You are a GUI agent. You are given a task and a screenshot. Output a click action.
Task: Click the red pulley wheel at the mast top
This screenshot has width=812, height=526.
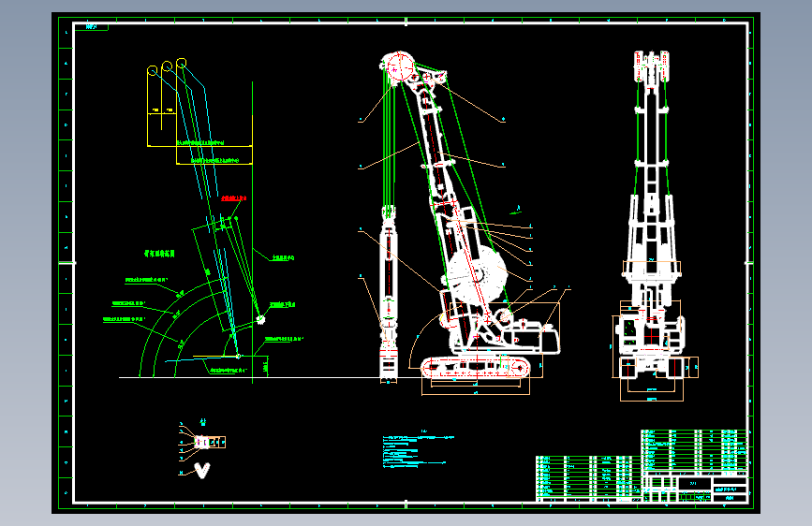pyautogui.click(x=399, y=66)
